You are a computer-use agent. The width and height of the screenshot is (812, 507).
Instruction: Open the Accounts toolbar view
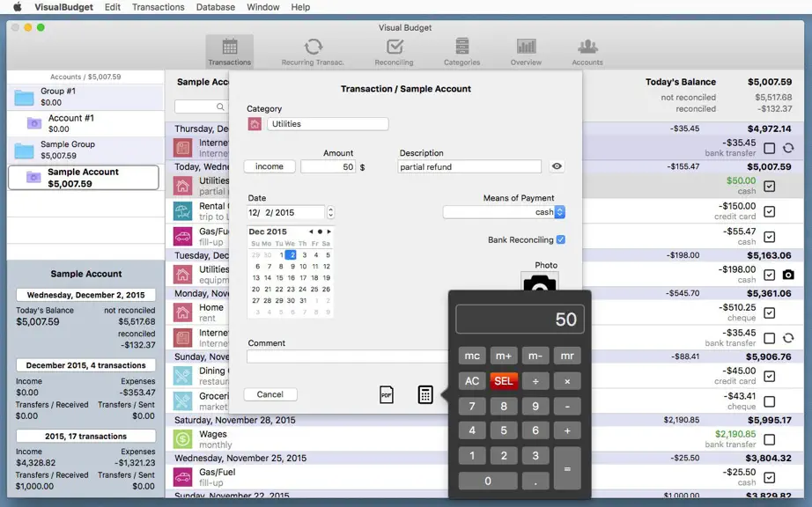[x=587, y=52]
